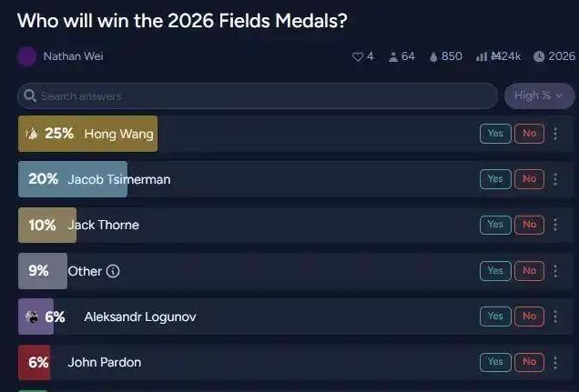Bet Yes on Hong Wang

(x=495, y=134)
